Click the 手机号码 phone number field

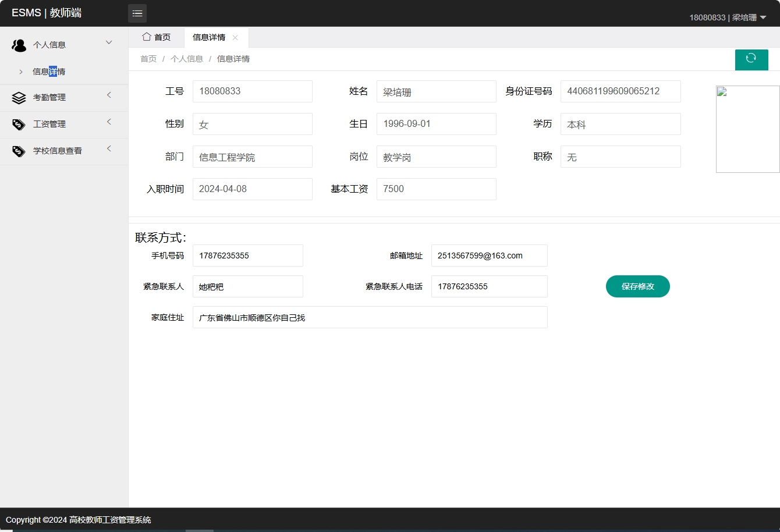point(247,256)
